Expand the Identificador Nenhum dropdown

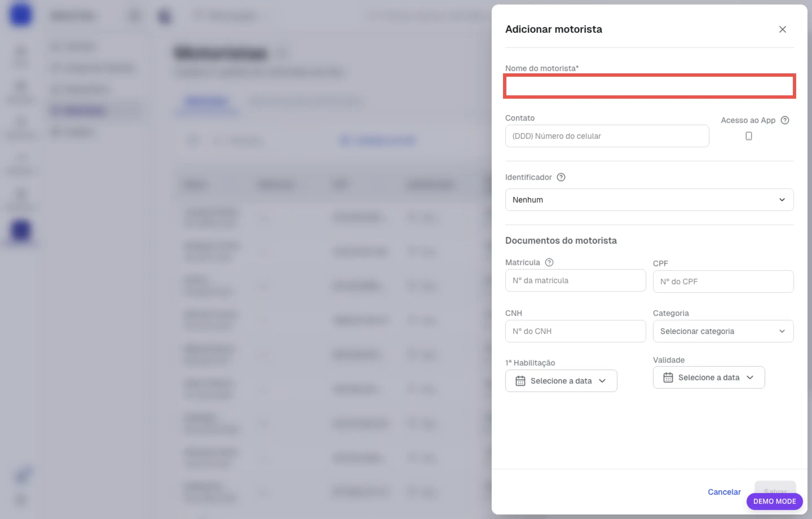coord(649,200)
